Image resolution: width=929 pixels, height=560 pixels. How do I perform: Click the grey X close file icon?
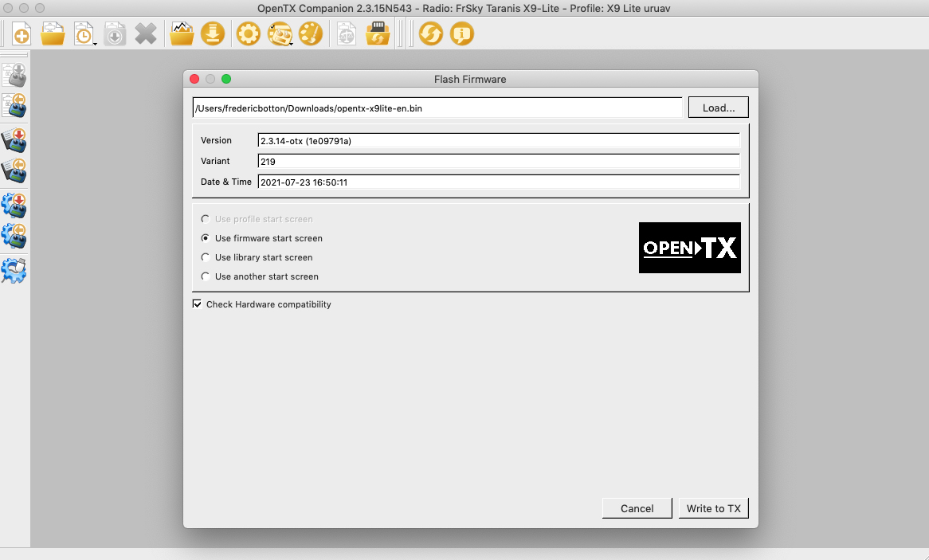pos(146,33)
